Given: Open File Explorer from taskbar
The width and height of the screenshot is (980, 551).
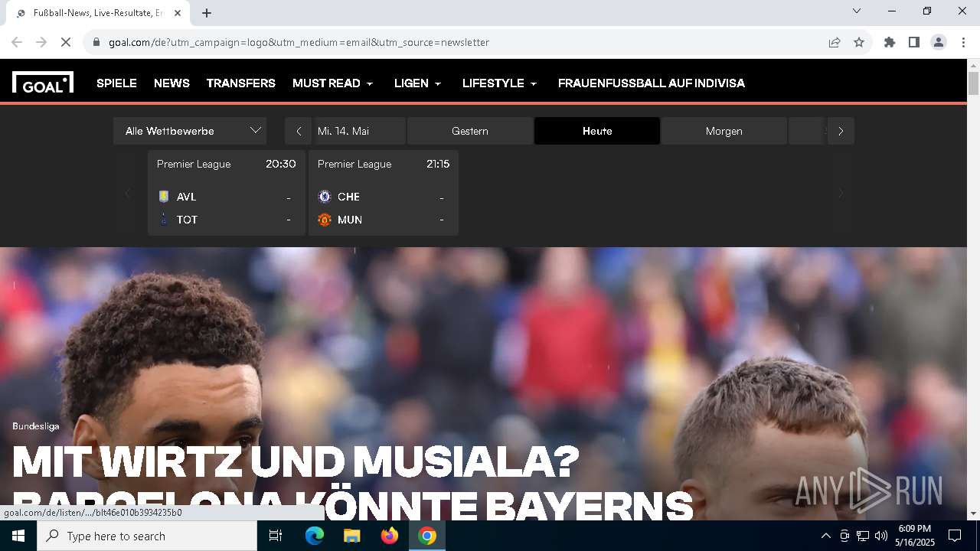Looking at the screenshot, I should coord(351,536).
